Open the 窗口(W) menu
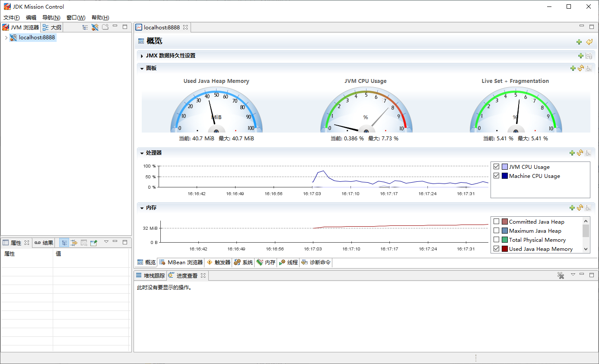599x364 pixels. [x=76, y=18]
